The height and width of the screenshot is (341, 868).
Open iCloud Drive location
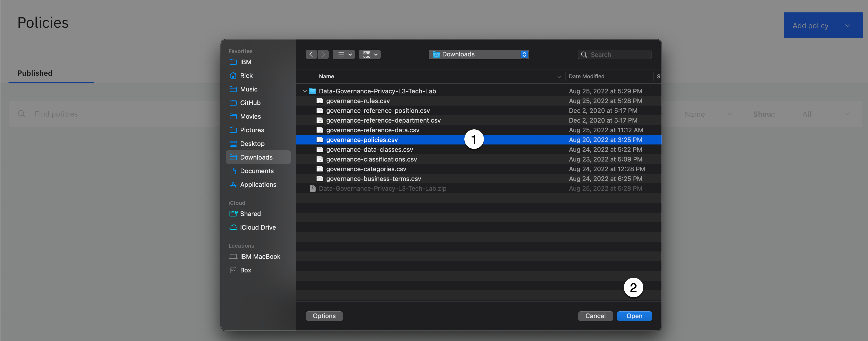[258, 227]
